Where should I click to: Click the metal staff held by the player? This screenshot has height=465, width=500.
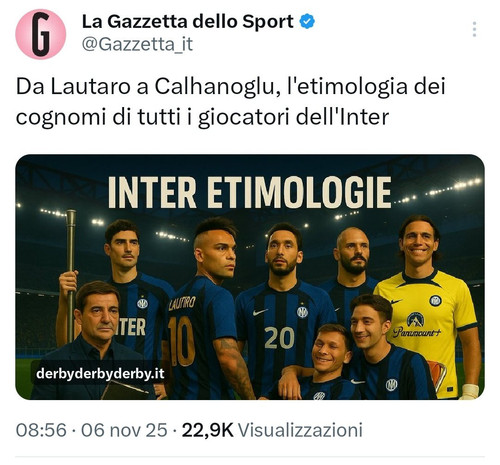(x=70, y=277)
